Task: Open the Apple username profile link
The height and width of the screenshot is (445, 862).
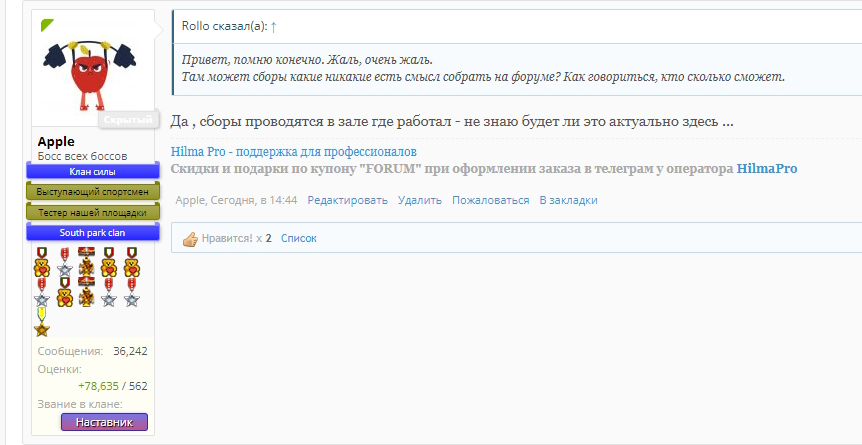Action: (x=56, y=142)
